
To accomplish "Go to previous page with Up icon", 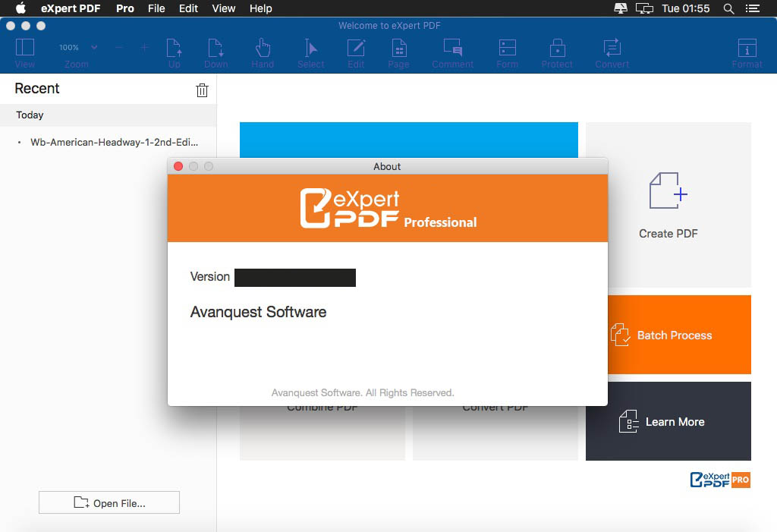I will pyautogui.click(x=174, y=48).
